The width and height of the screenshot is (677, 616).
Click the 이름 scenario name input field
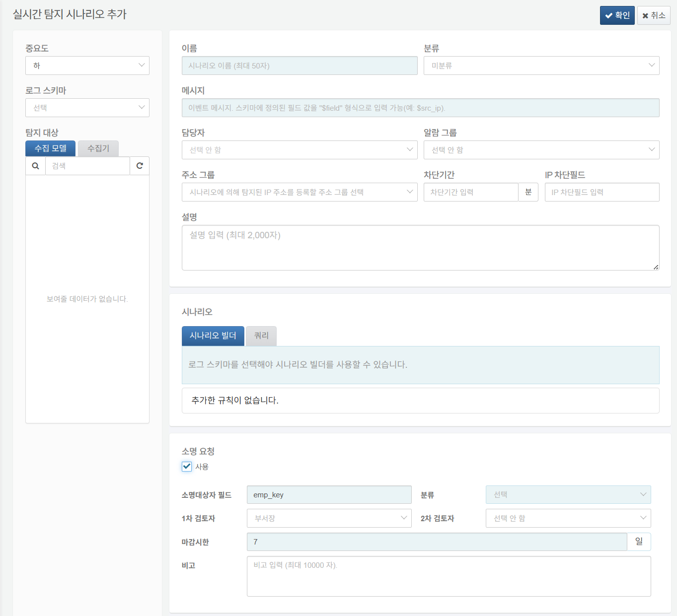click(300, 66)
